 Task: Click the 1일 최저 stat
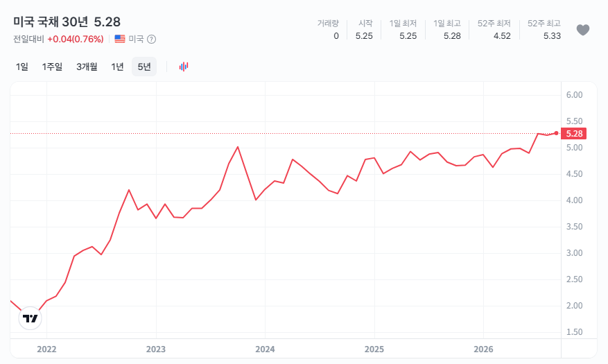tap(403, 30)
